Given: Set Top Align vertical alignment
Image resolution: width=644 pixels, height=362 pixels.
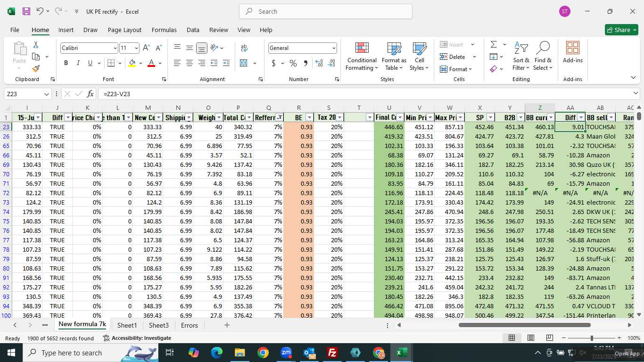Looking at the screenshot, I should (177, 48).
